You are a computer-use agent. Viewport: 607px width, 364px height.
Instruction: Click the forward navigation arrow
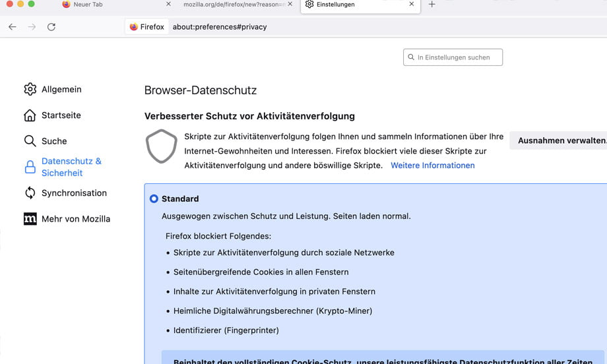point(32,27)
